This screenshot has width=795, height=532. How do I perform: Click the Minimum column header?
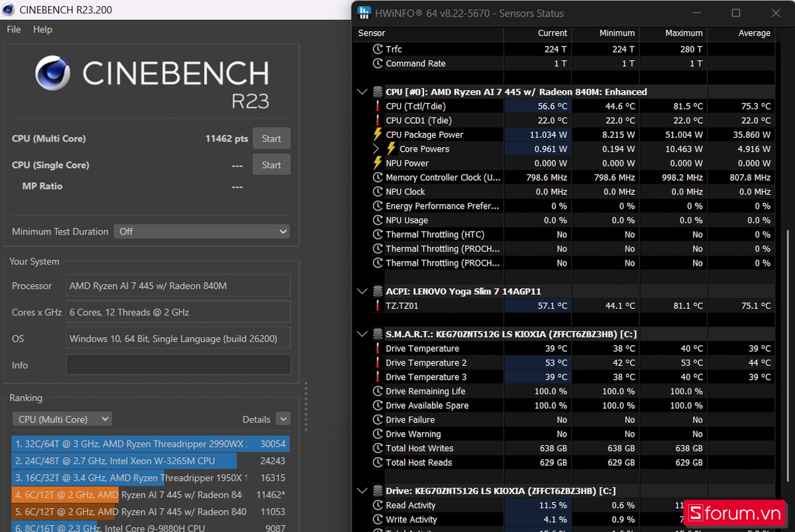point(606,33)
